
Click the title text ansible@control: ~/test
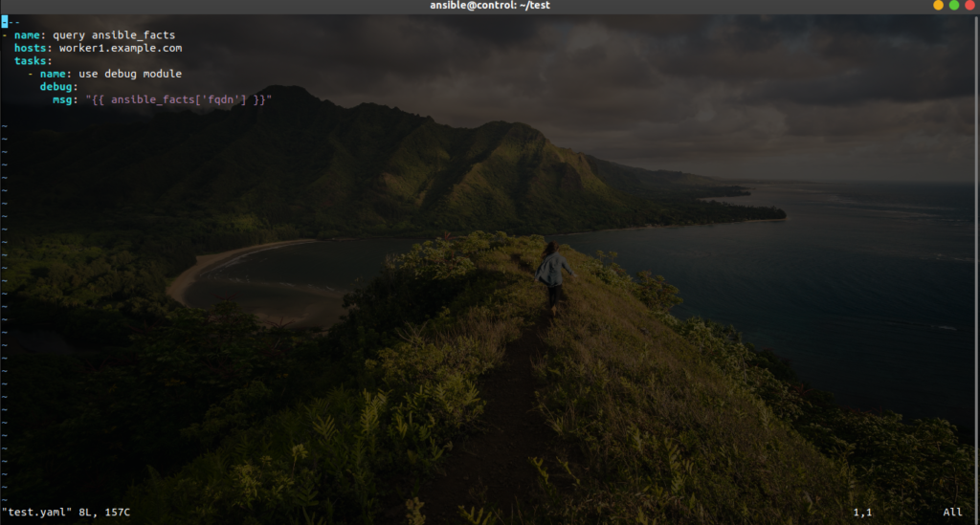490,6
